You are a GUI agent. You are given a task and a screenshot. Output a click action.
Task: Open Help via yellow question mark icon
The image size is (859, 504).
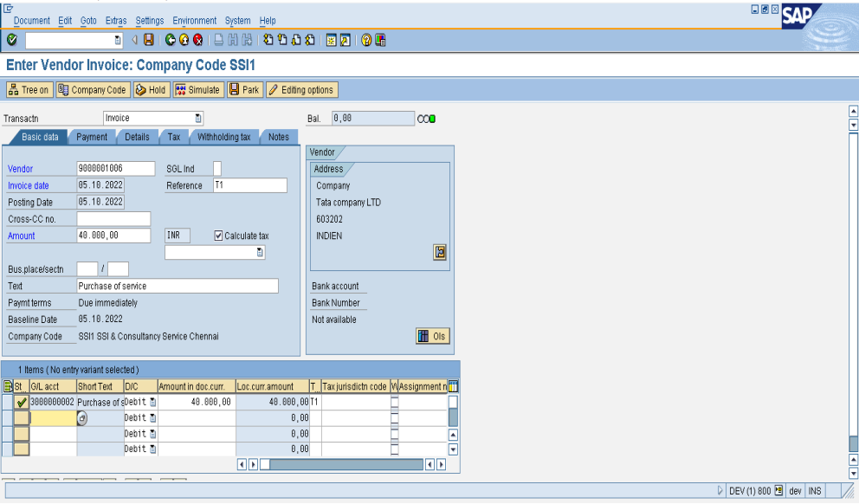click(366, 41)
